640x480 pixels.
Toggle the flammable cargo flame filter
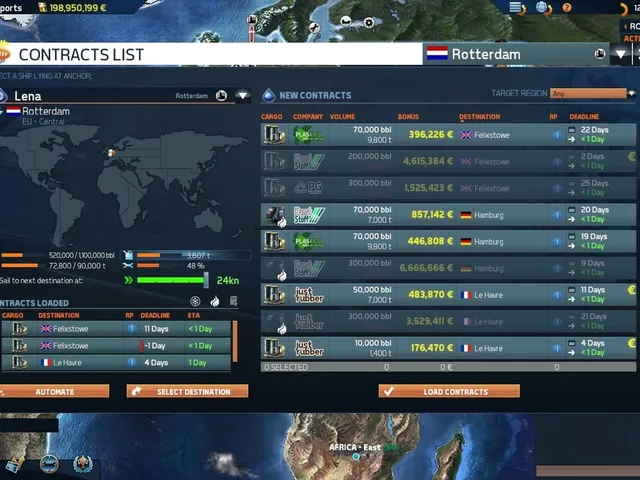215,301
